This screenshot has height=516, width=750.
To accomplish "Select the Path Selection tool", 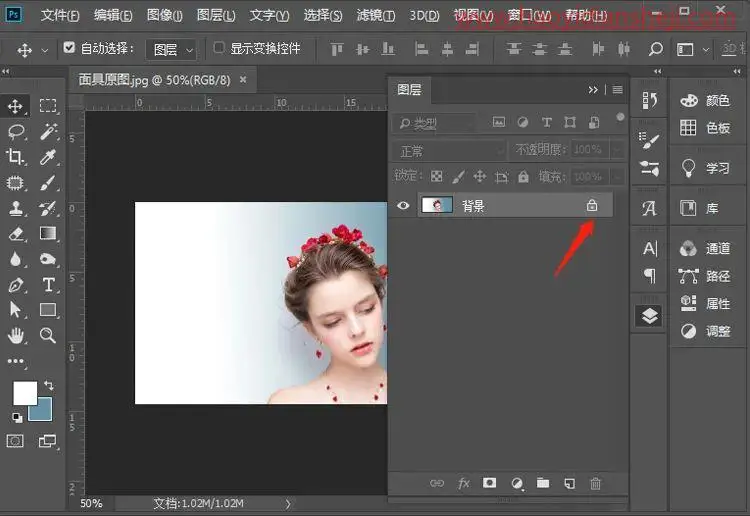I will pyautogui.click(x=15, y=310).
